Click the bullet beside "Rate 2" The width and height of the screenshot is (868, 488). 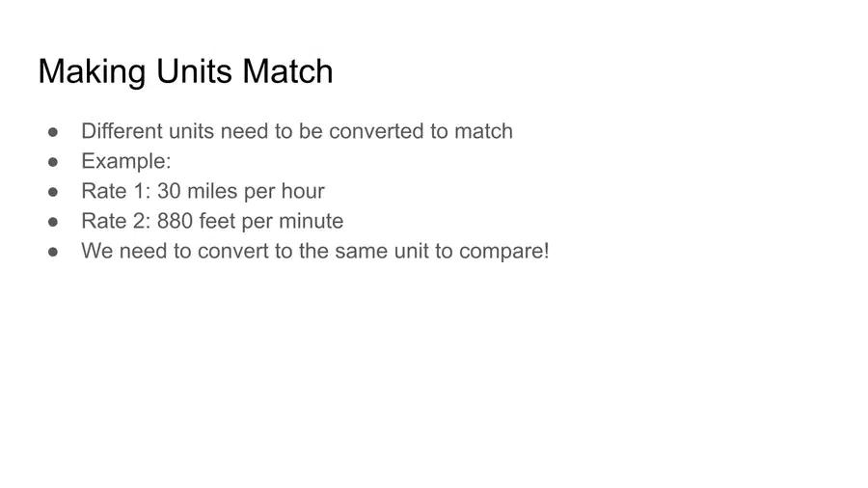tap(53, 222)
